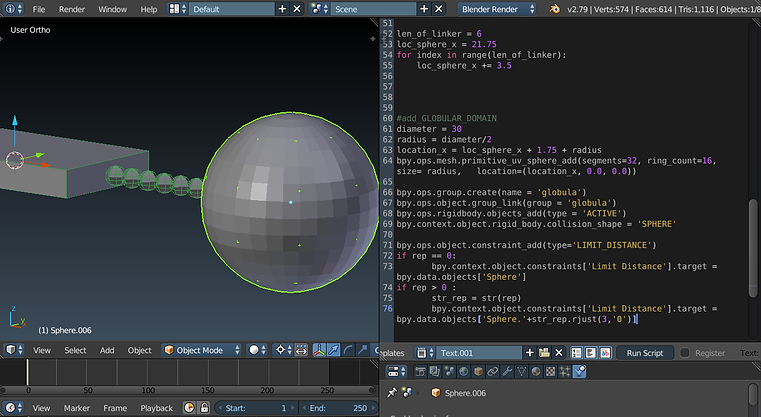
Task: Open the Mesh Data properties tab triangle icon
Action: coord(522,371)
